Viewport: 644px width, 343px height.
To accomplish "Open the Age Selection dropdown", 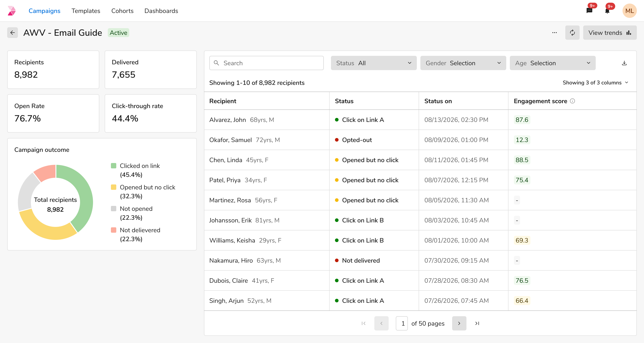I will pos(553,63).
